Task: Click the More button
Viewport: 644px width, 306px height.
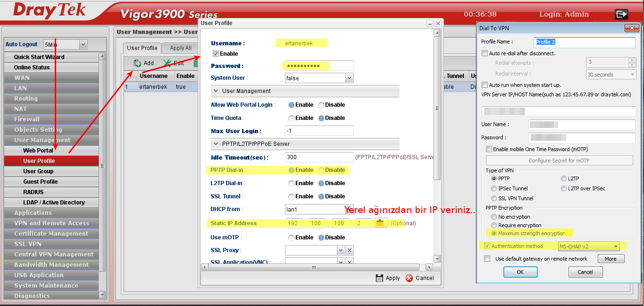Action: tap(611, 259)
